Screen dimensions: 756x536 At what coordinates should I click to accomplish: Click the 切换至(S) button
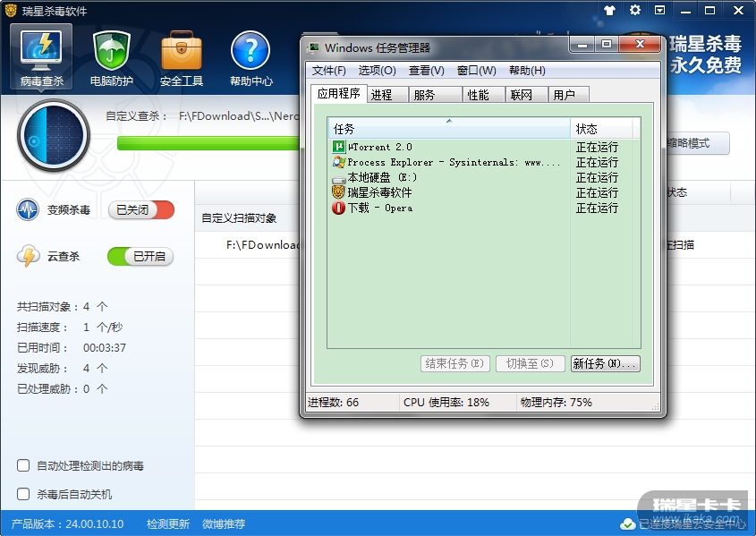(530, 363)
